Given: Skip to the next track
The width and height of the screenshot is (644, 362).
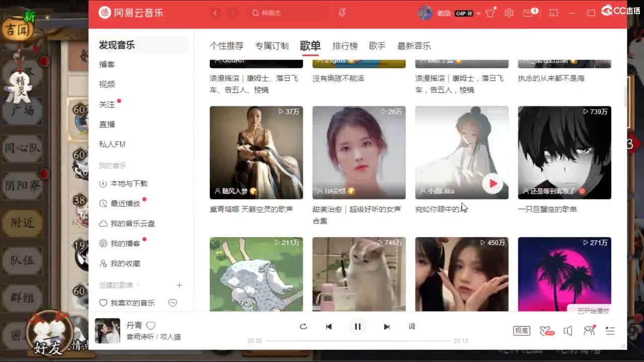Looking at the screenshot, I should (x=386, y=326).
